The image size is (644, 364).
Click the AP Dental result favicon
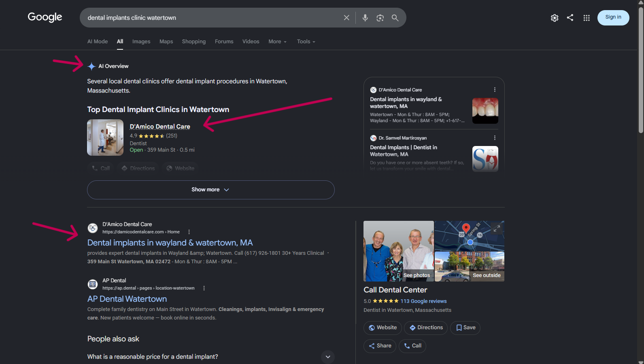coord(93,284)
